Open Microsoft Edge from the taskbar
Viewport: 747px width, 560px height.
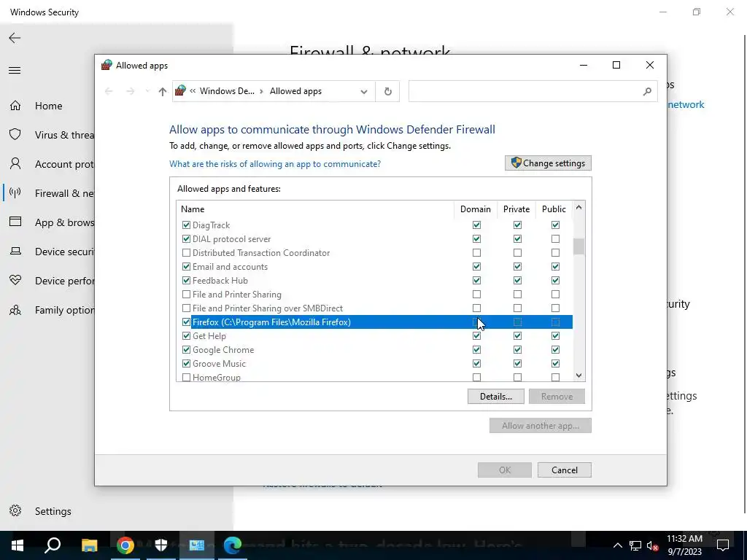pyautogui.click(x=233, y=545)
